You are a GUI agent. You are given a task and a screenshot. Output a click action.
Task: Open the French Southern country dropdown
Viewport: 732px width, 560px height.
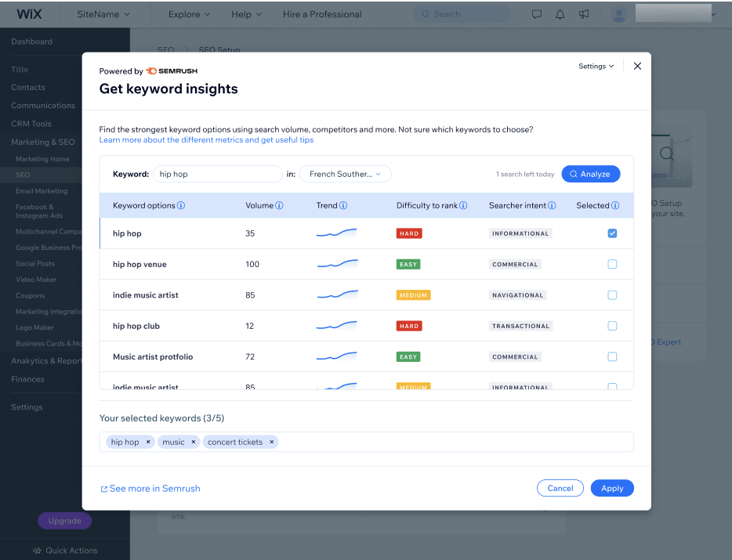[345, 174]
